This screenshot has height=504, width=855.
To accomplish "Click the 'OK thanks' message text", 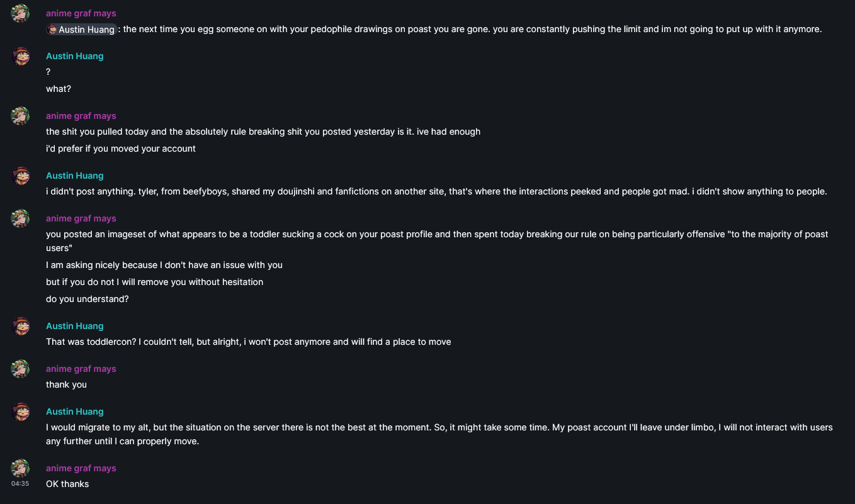I will [x=67, y=484].
